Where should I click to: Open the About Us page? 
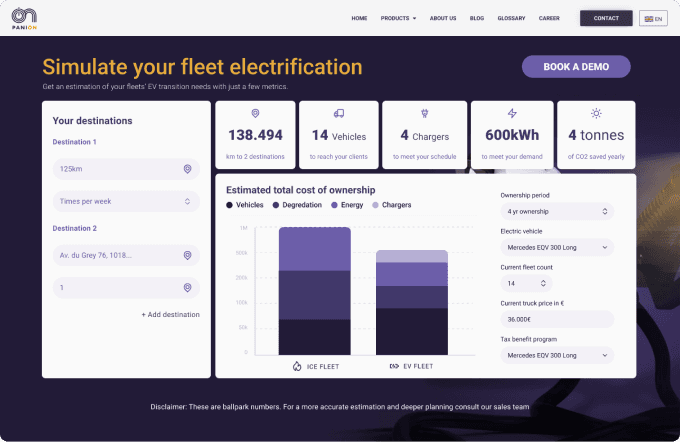coord(443,18)
